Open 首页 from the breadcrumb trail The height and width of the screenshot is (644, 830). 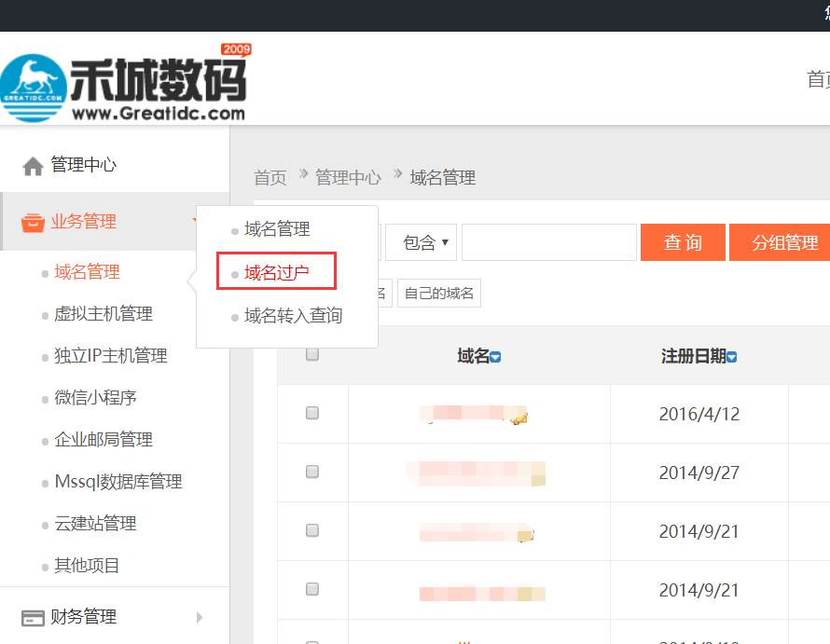[x=270, y=177]
